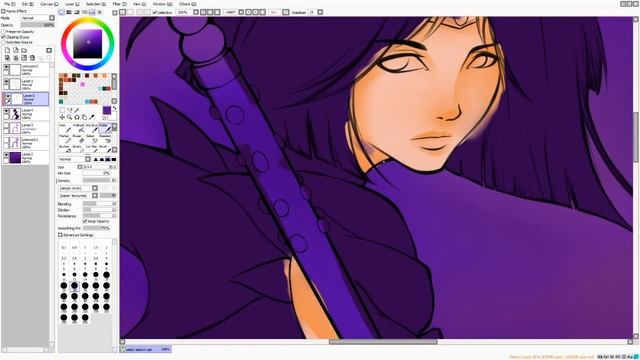The image size is (640, 360).
Task: Show the RGB slider panel icon
Action: [x=69, y=12]
